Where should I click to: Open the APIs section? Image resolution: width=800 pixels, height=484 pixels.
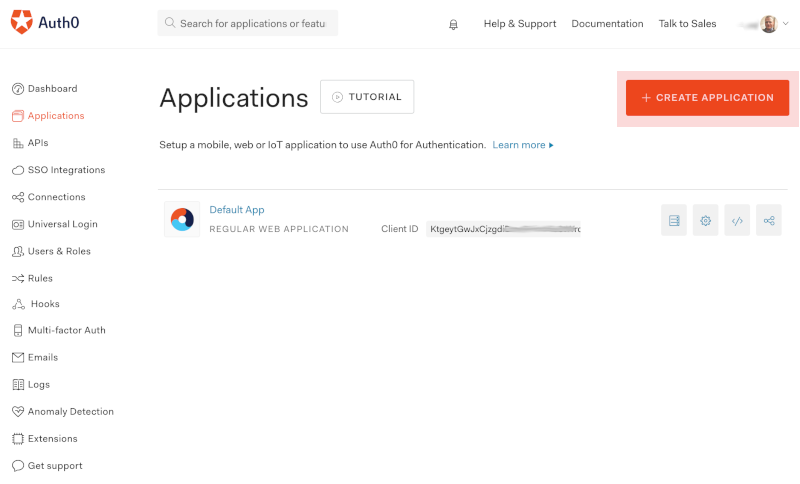point(38,143)
